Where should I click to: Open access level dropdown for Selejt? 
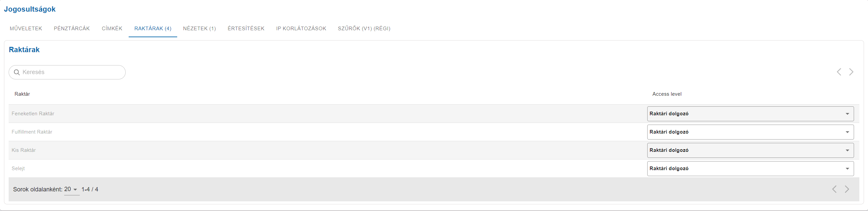[750, 168]
